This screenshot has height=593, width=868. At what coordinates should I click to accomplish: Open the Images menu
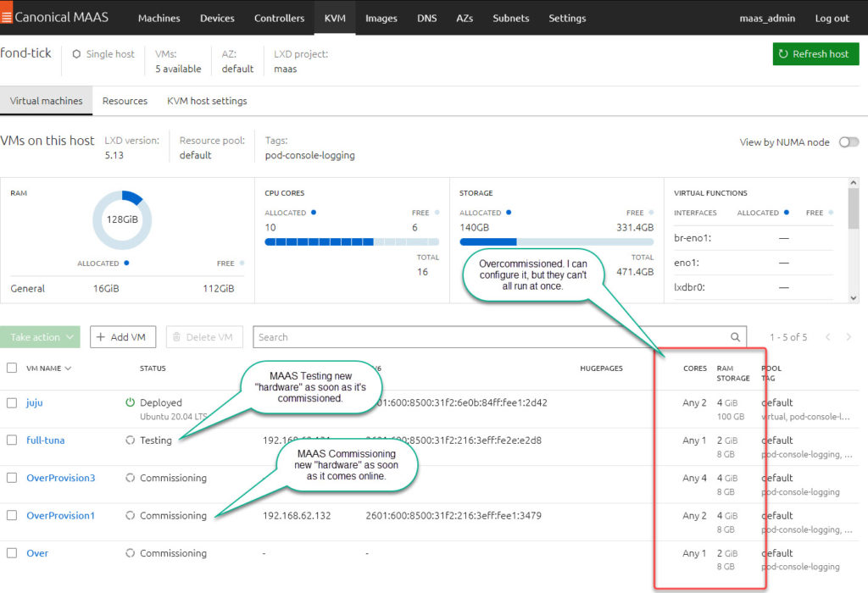click(x=381, y=18)
